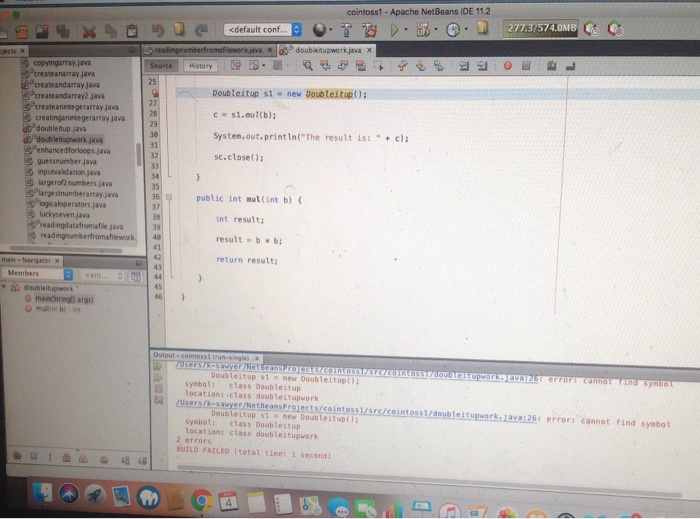Switch to readingnumberfromfilework.java tab
The height and width of the screenshot is (519, 700).
point(208,50)
